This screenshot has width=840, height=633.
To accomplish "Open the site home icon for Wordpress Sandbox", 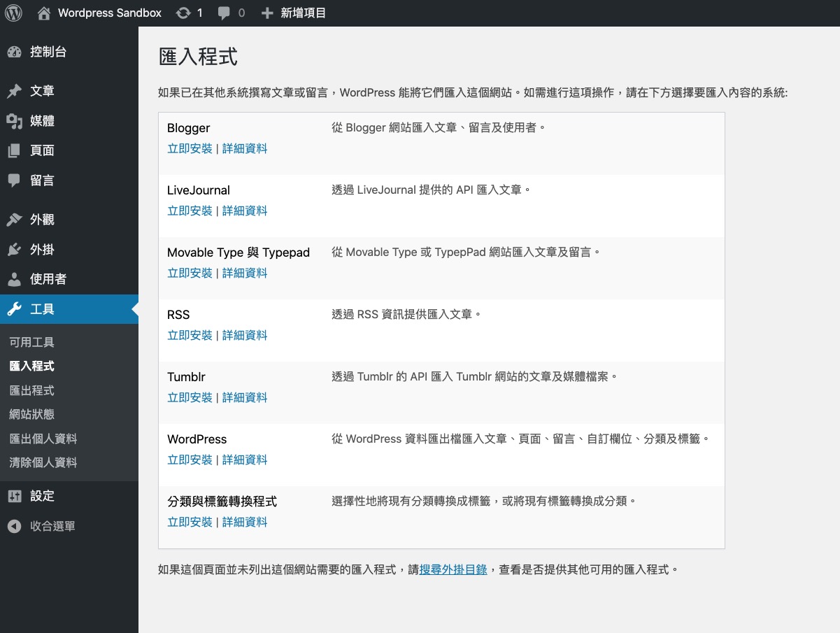I will coord(44,13).
